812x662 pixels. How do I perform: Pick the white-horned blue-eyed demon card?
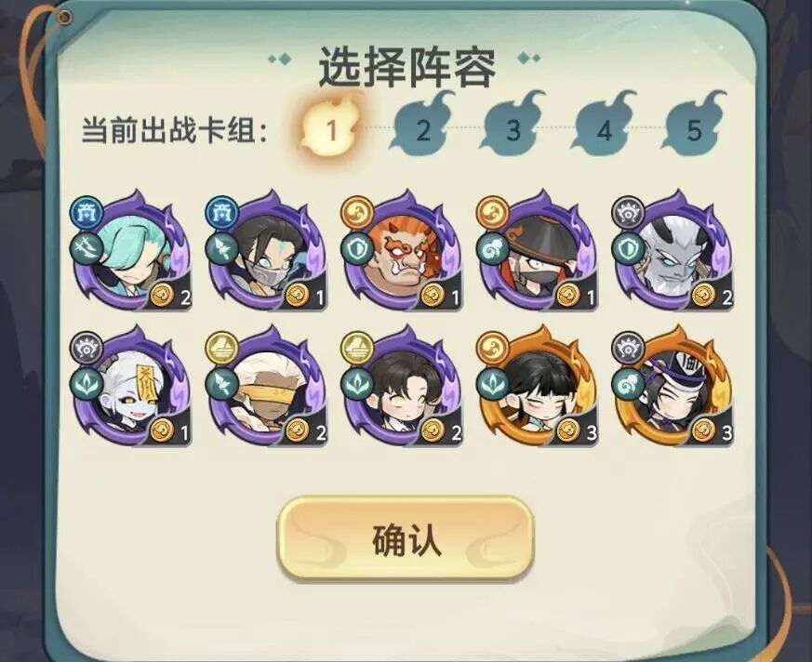click(x=673, y=252)
